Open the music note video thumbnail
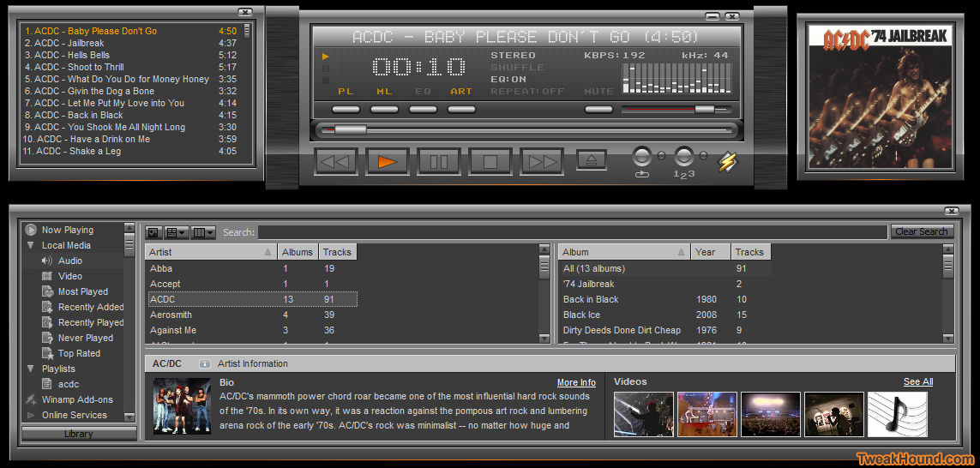Screen dimensions: 980x468 [898, 414]
